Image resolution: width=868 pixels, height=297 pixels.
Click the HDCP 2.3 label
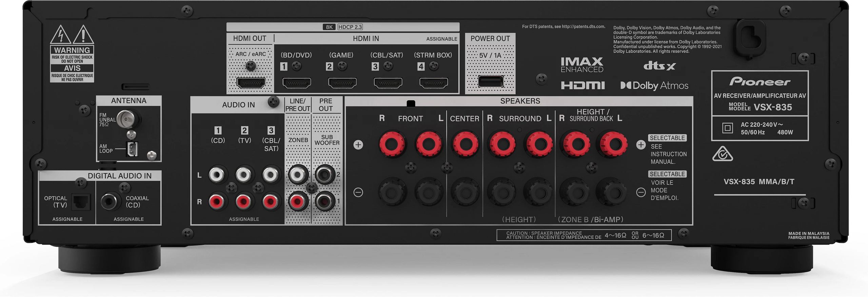(x=350, y=27)
